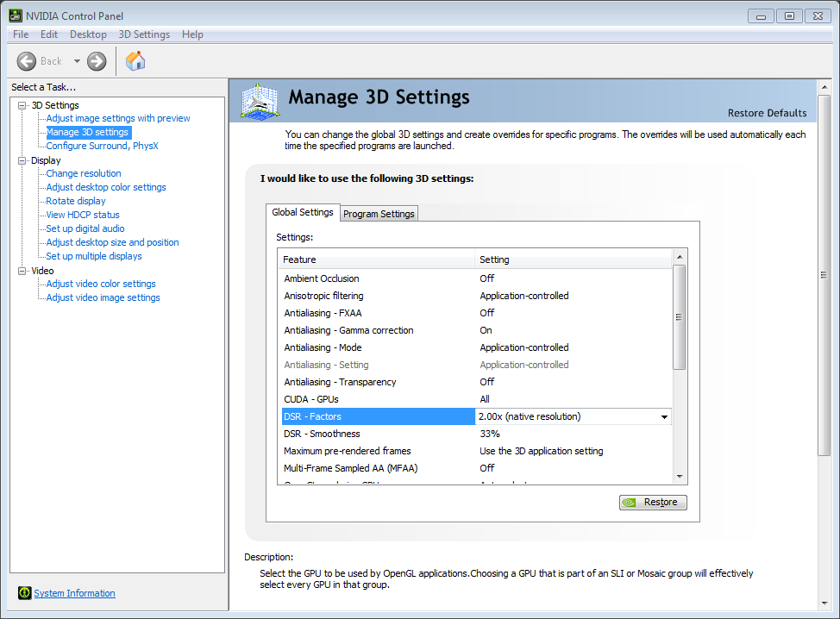Screen dimensions: 840x619
Task: Click the Restore button
Action: [x=653, y=503]
